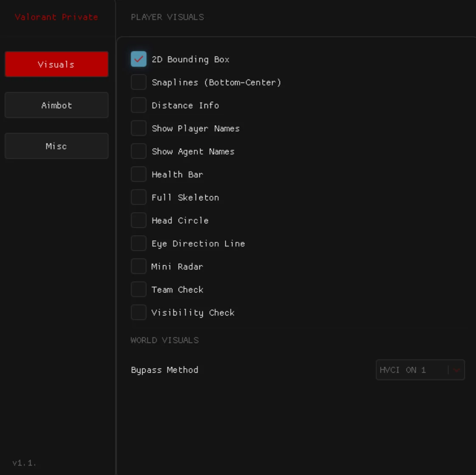Enable the Health Bar checkbox

(x=138, y=174)
